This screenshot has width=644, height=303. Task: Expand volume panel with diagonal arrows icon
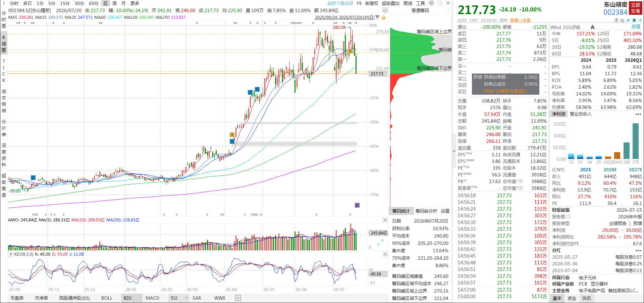click(x=380, y=243)
